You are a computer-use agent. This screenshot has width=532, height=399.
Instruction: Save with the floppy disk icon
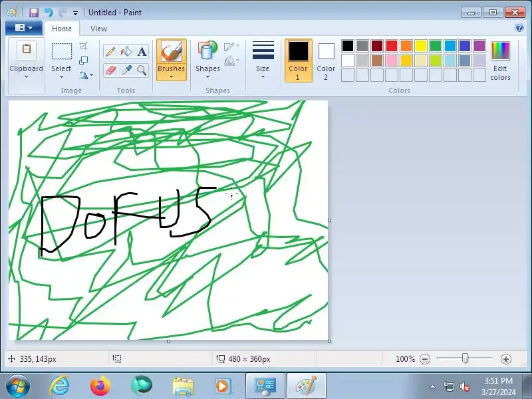[34, 13]
